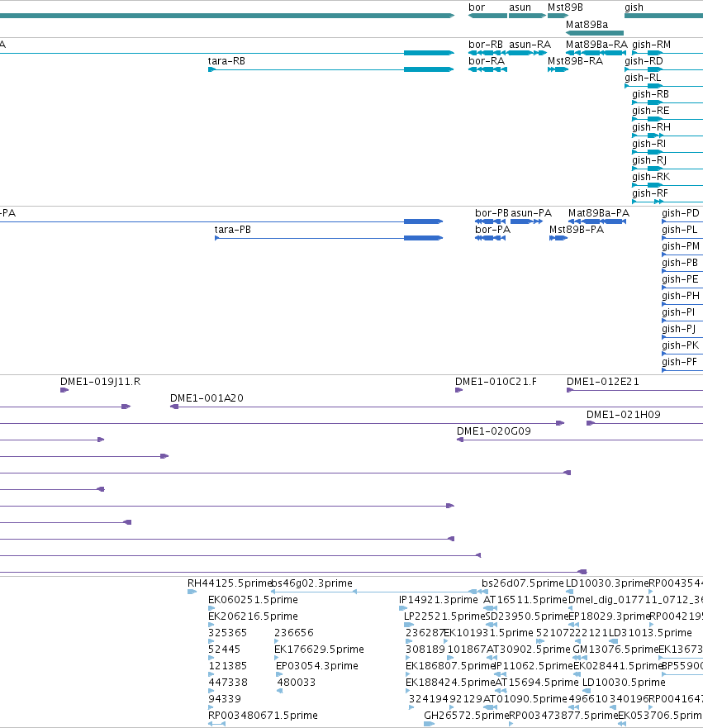The height and width of the screenshot is (728, 703).
Task: Select the gish-PF protein label
Action: tap(679, 362)
